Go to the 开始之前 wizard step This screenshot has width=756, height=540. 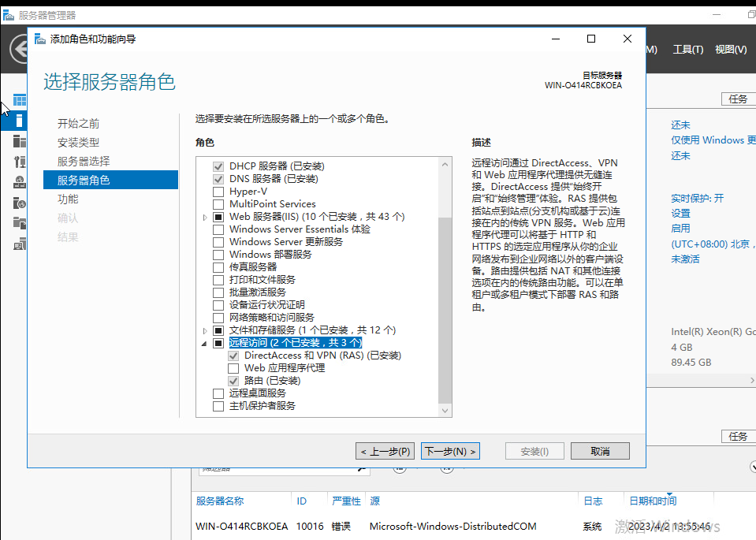(78, 124)
